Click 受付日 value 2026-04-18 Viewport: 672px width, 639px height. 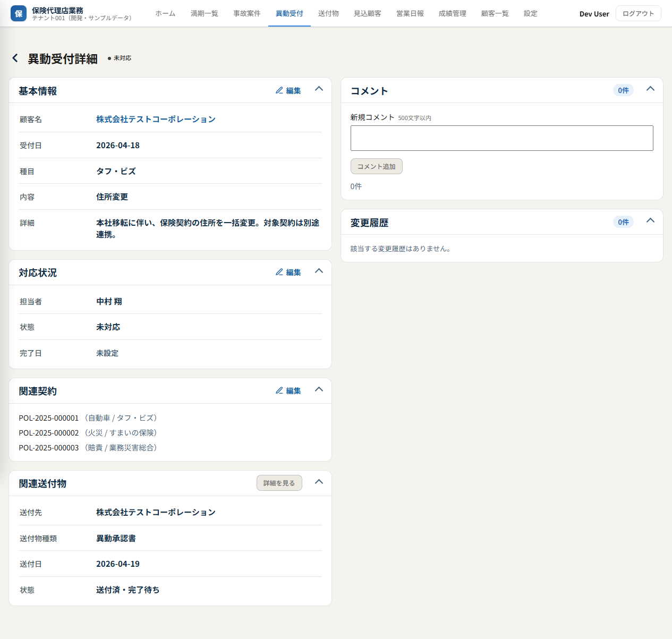[118, 145]
